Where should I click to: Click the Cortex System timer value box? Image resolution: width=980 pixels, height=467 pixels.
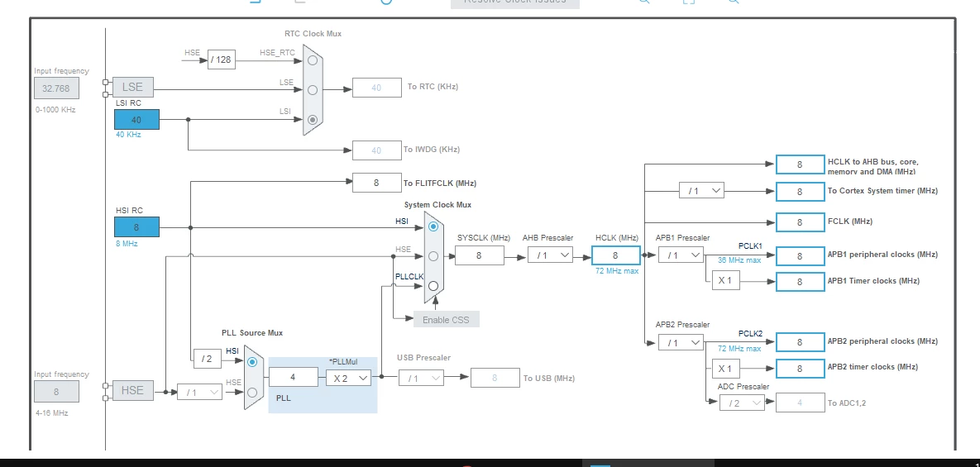pyautogui.click(x=800, y=192)
